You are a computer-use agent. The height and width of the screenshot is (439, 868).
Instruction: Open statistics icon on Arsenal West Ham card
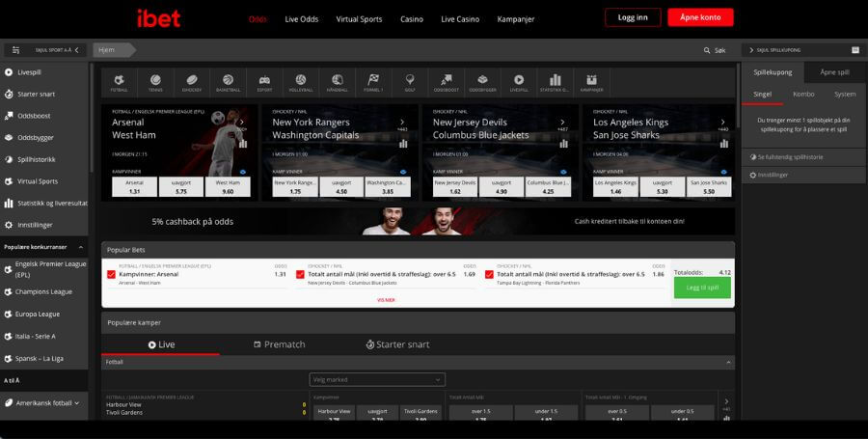pos(243,144)
